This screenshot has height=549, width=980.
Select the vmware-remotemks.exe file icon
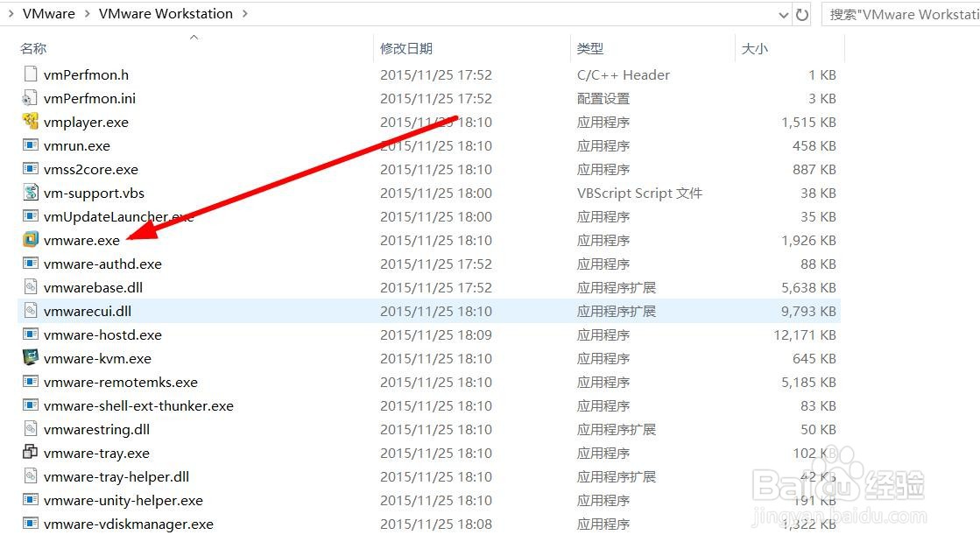click(30, 382)
